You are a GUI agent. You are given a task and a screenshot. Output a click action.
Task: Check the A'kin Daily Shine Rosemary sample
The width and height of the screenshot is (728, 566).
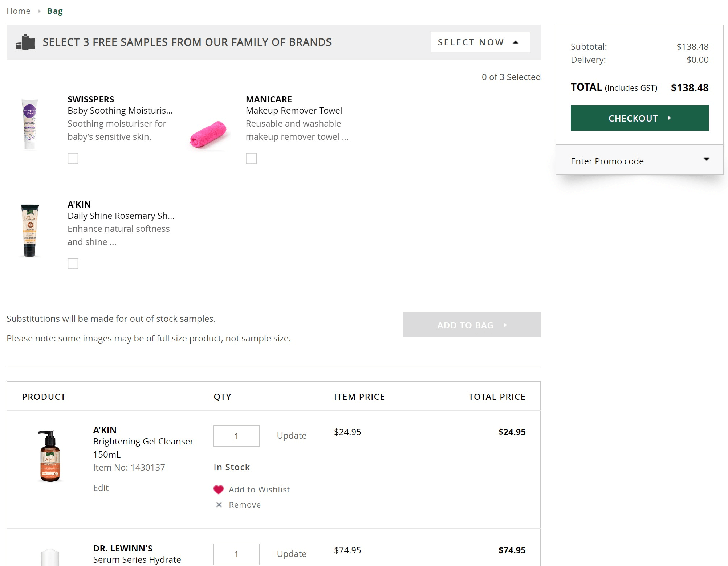click(x=73, y=264)
